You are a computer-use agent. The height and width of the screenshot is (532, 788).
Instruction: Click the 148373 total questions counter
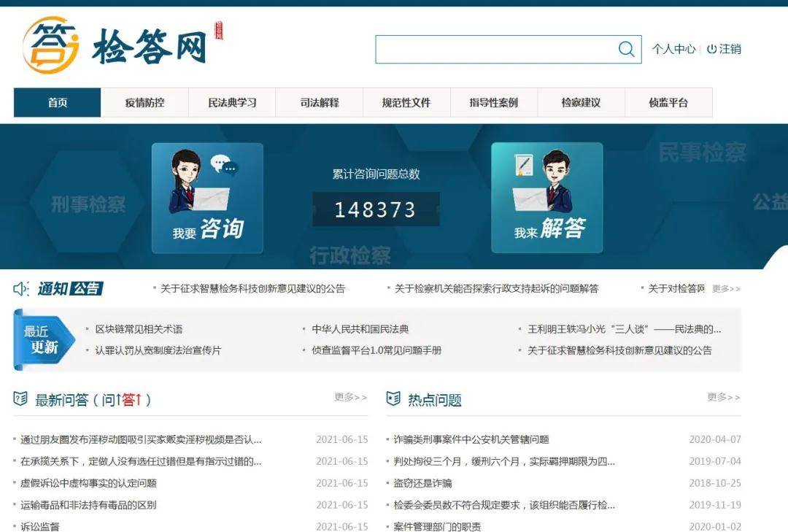(375, 209)
